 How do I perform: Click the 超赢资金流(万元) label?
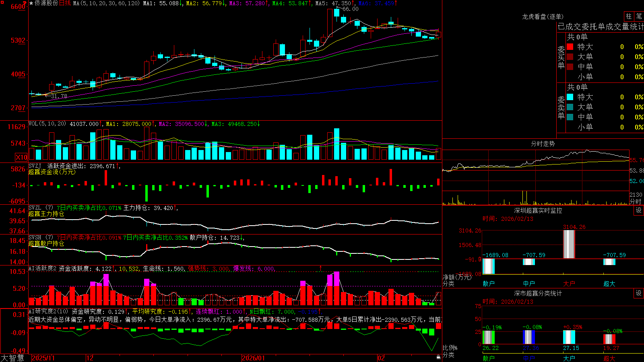pos(52,172)
